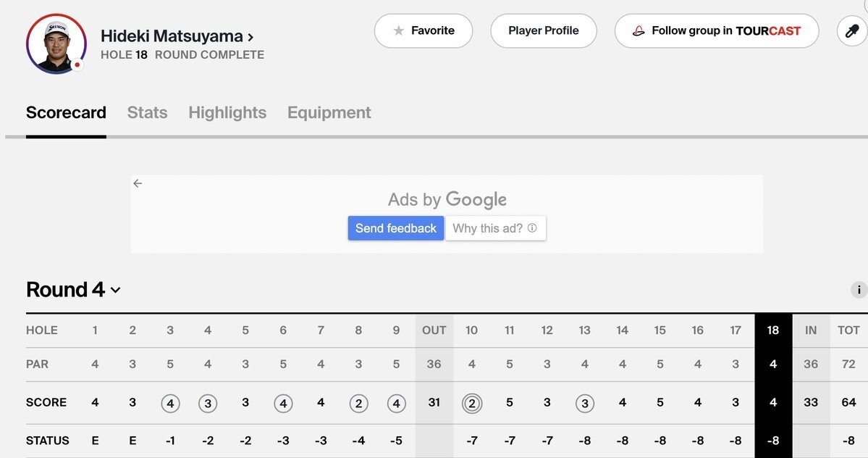Click Hideki Matsuyama's profile photo
Screen dimensions: 868x458
point(56,43)
